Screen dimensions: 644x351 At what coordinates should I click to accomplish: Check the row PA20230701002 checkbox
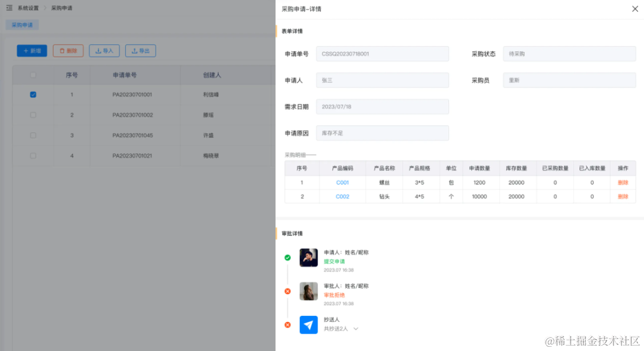(x=33, y=115)
